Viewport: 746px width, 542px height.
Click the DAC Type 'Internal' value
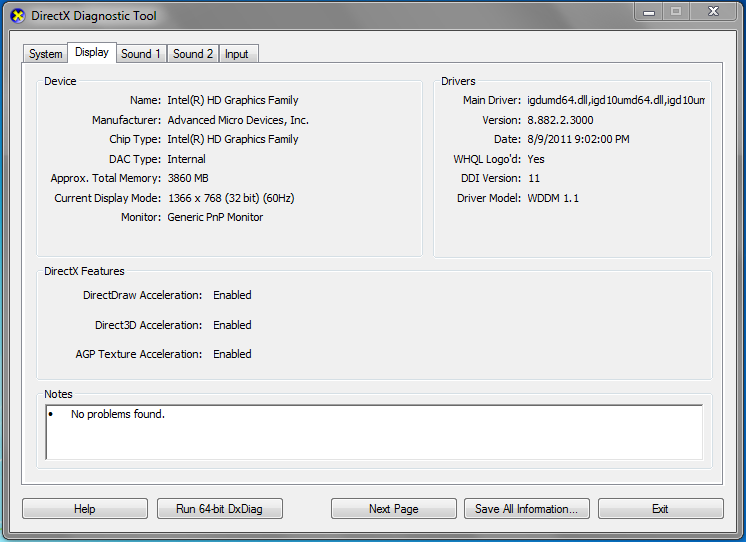click(x=186, y=159)
